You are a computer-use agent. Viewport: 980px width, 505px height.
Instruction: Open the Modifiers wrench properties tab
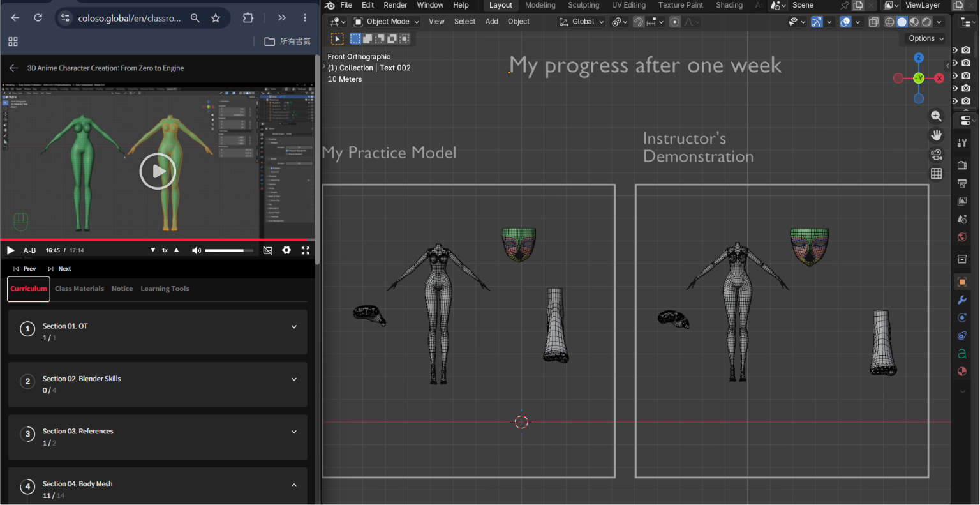pos(962,299)
